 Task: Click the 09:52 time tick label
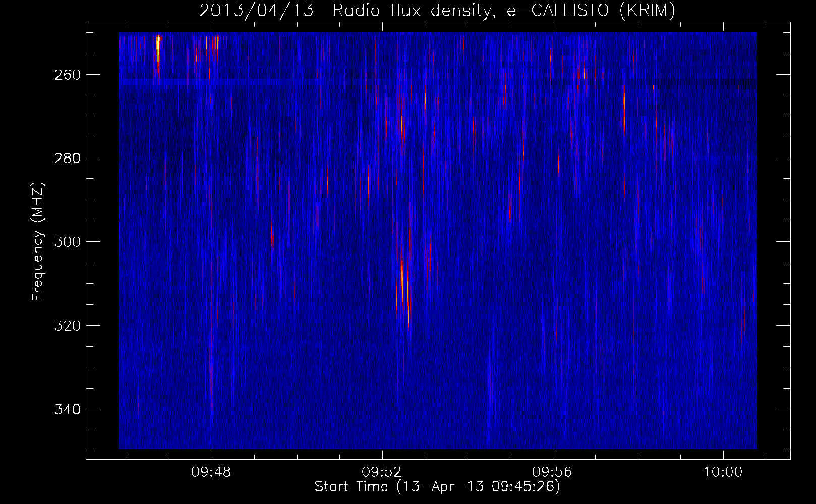[x=382, y=472]
